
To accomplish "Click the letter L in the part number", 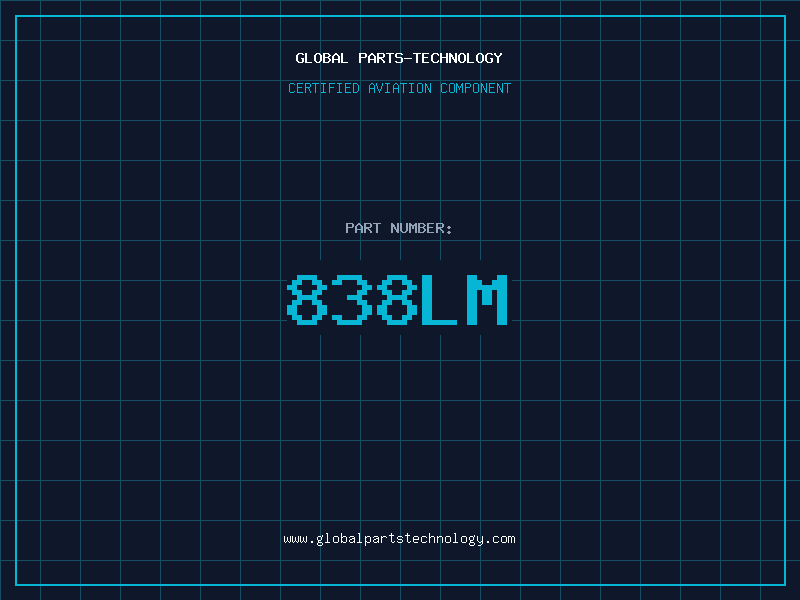I will pos(439,299).
